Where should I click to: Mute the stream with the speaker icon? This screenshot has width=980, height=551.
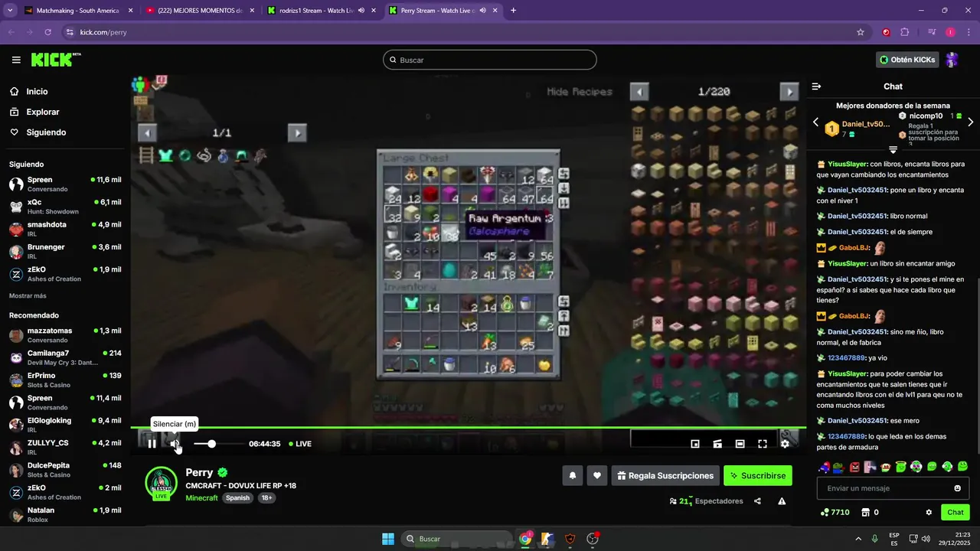click(175, 444)
